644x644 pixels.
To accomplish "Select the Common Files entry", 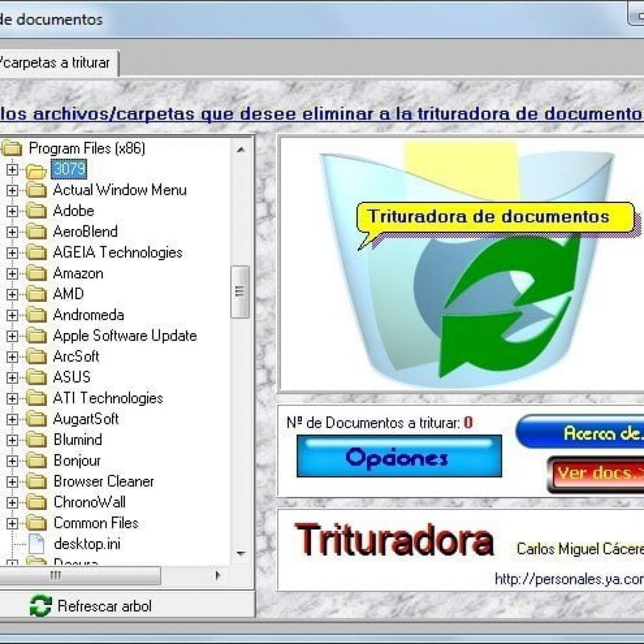I will coord(96,523).
